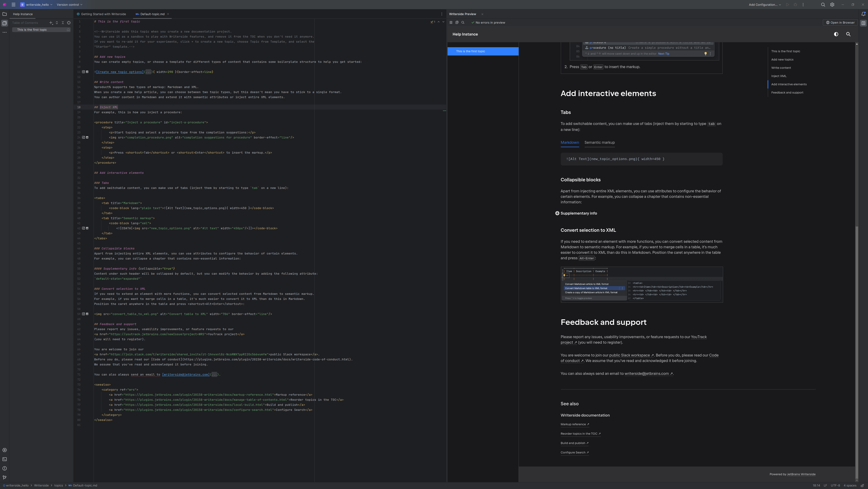Select the Semantic markup tab in preview
This screenshot has height=489, width=868.
[x=600, y=143]
